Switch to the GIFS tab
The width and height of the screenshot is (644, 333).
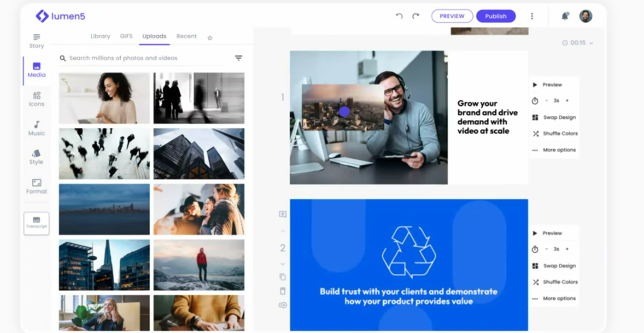point(126,36)
